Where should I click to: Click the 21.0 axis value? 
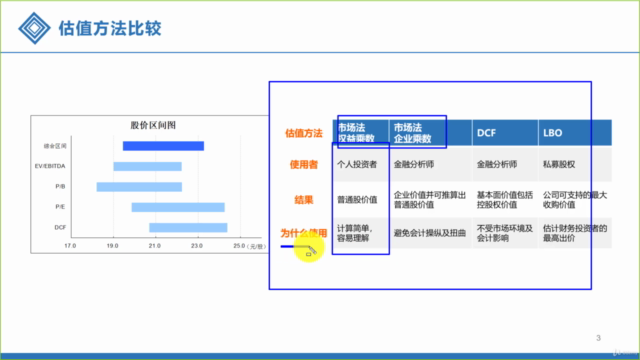coord(155,246)
